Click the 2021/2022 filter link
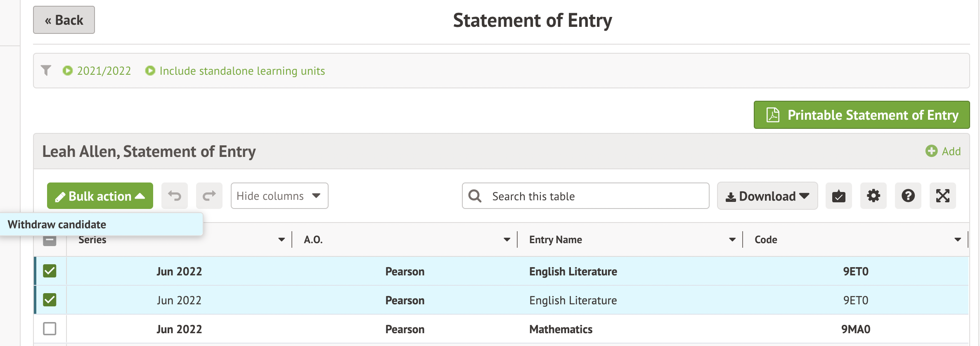Screen dimensions: 980x346 pyautogui.click(x=104, y=71)
